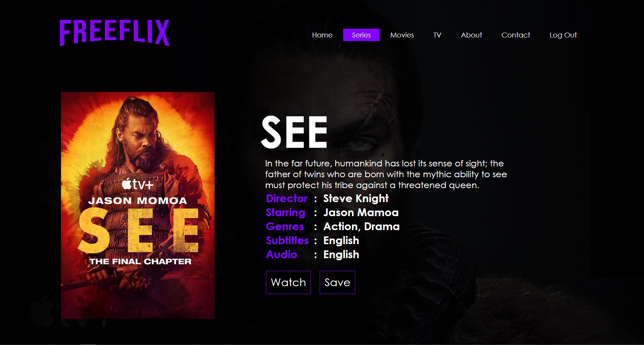The width and height of the screenshot is (644, 345).
Task: Open the Contact page link
Action: click(x=516, y=35)
